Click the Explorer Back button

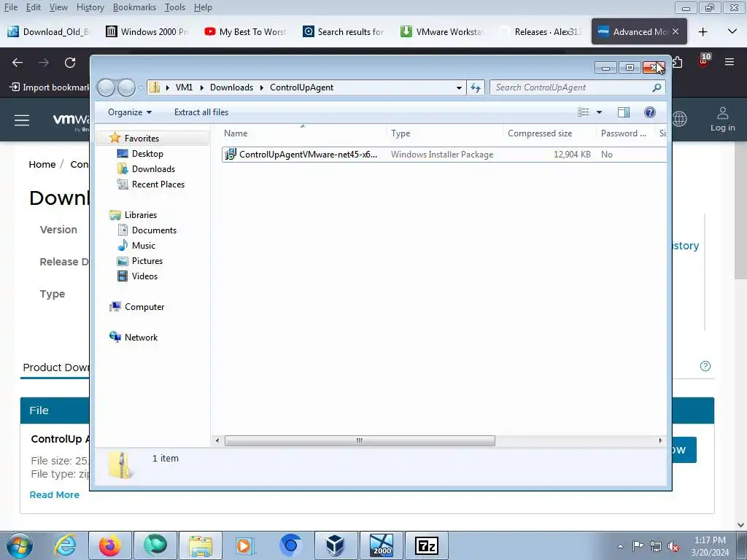point(106,87)
